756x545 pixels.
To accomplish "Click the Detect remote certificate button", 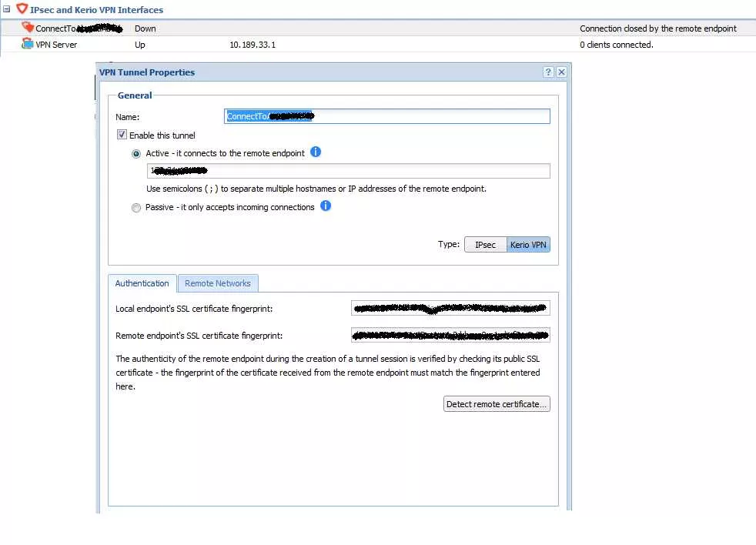I will click(496, 403).
